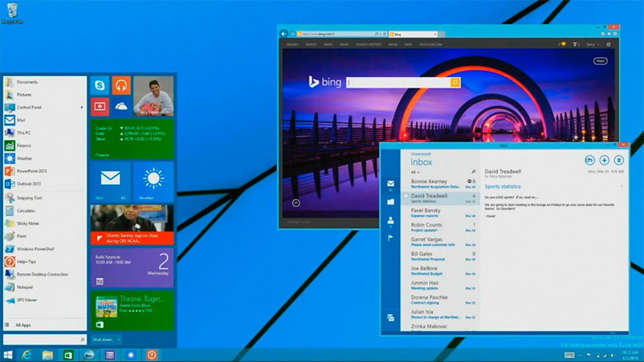Click the Bing search magnifier button
This screenshot has width=644, height=362.
click(455, 82)
